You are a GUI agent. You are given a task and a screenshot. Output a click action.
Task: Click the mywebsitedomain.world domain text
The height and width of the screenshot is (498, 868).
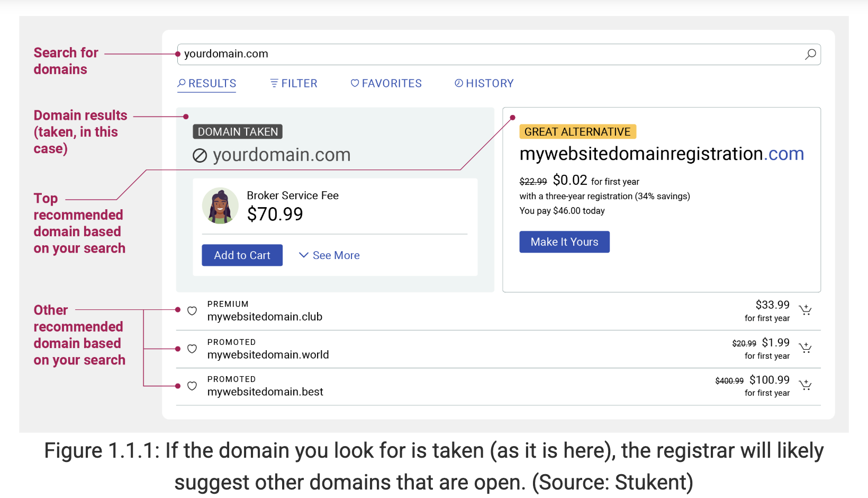(x=268, y=355)
